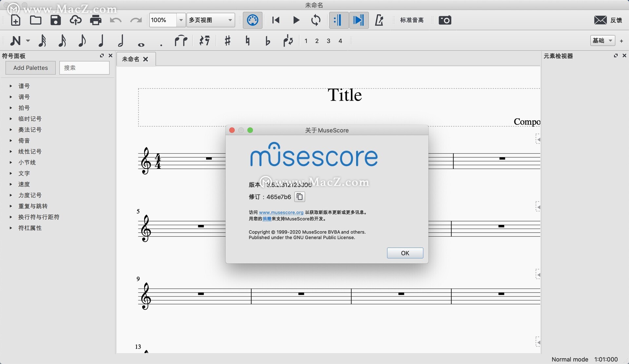629x364 pixels.
Task: Apply the tie tool
Action: click(181, 41)
